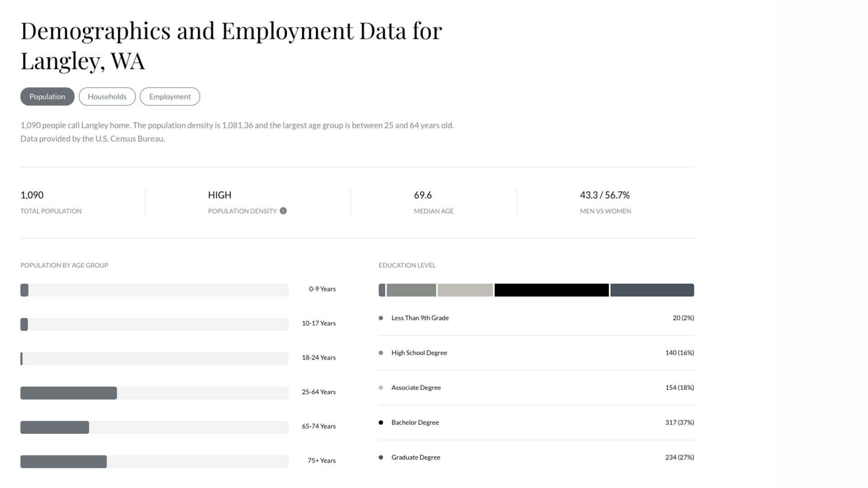Click the 0-9 Years age group bar
The width and height of the screenshot is (868, 488).
24,290
